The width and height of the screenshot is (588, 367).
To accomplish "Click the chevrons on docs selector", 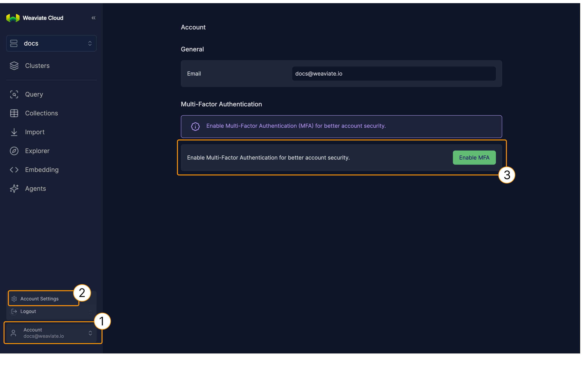I will [90, 43].
